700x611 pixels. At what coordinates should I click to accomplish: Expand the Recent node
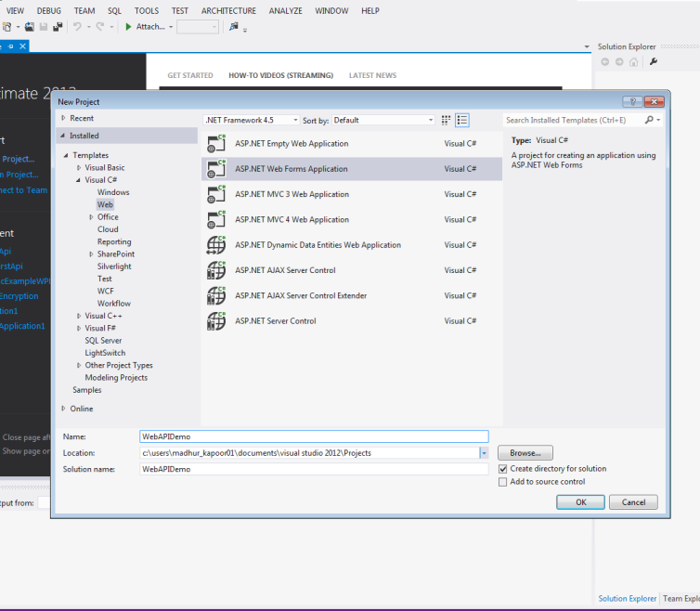pos(63,118)
